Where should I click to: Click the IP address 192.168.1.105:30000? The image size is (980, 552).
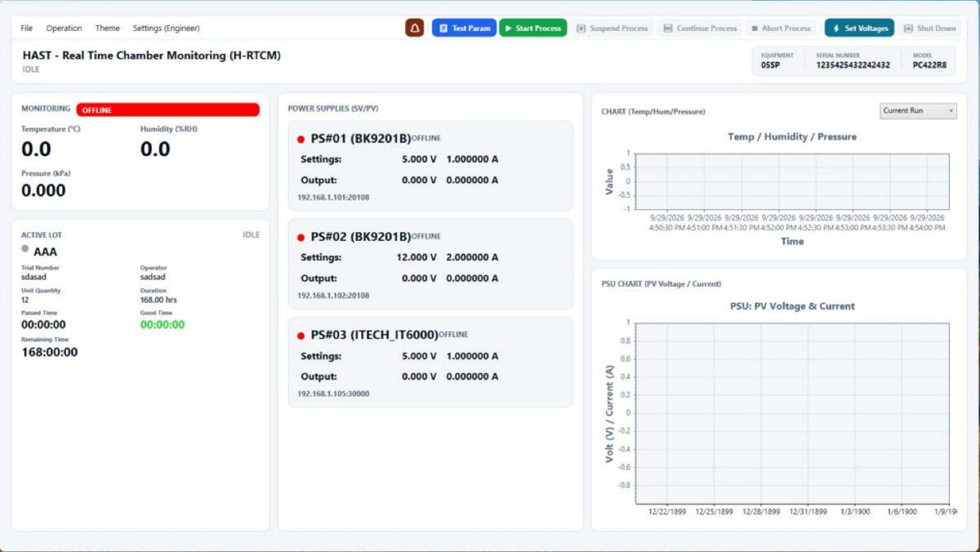click(333, 394)
